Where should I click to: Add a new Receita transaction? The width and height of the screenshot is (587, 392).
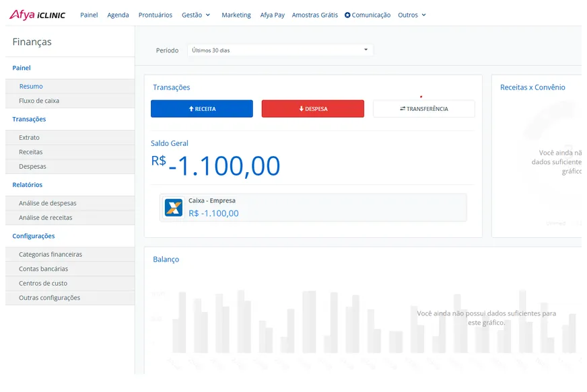[202, 109]
